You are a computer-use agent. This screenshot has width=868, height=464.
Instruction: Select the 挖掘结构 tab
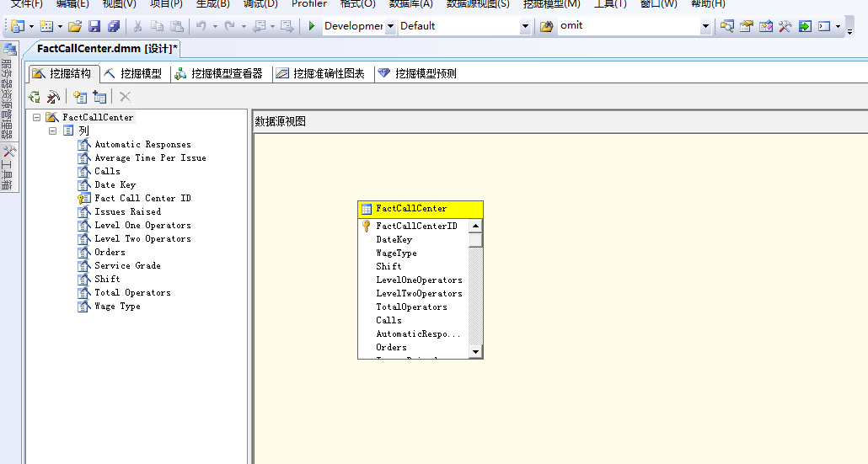[62, 73]
